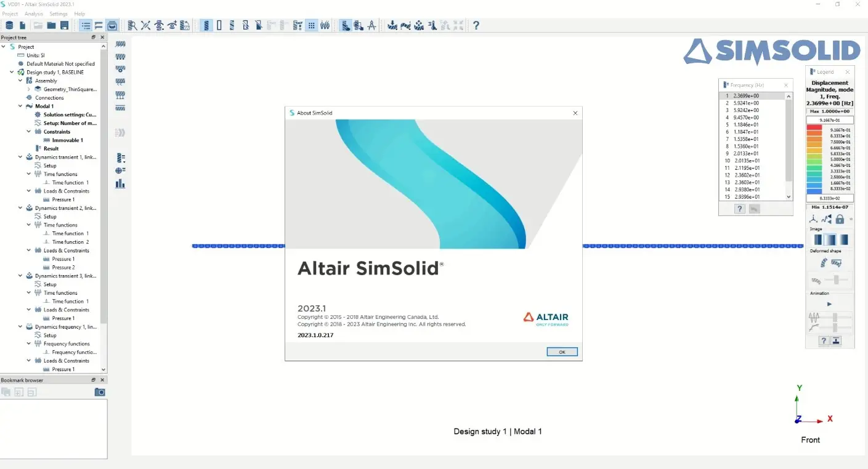Click the bar chart icon in the vertical toolbar

tap(120, 183)
